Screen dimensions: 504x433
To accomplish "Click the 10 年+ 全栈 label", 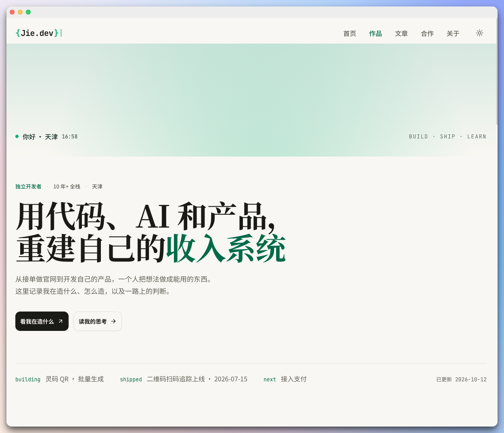I will pyautogui.click(x=67, y=186).
